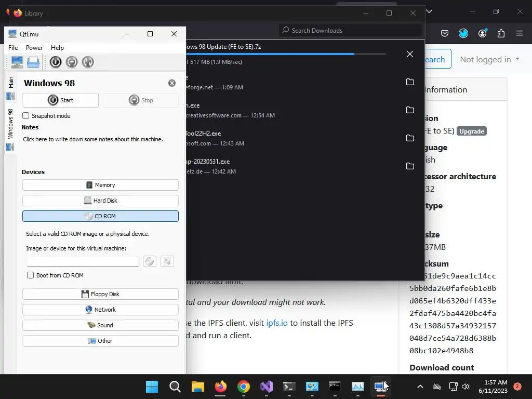Click the Upgrade badge on the web page
Screen dimensions: 532x399
pos(472,131)
